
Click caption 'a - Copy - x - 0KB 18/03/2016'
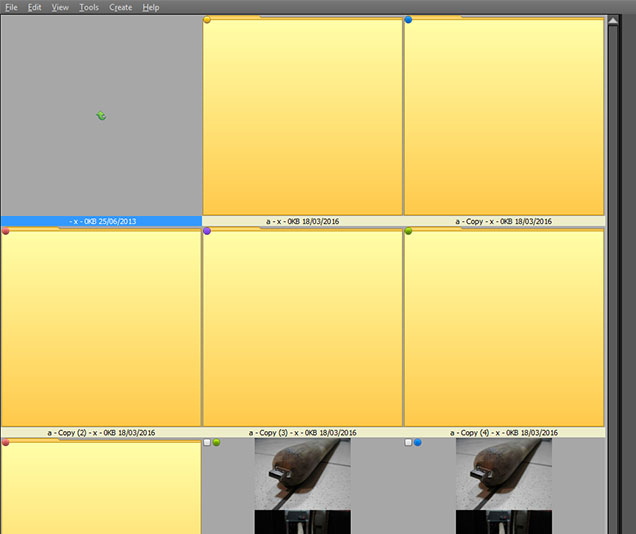[x=503, y=221]
